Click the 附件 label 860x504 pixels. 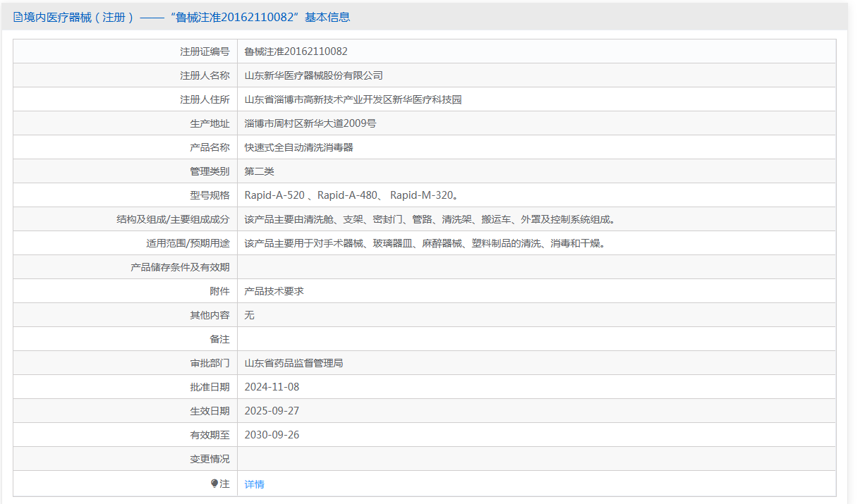[x=220, y=291]
